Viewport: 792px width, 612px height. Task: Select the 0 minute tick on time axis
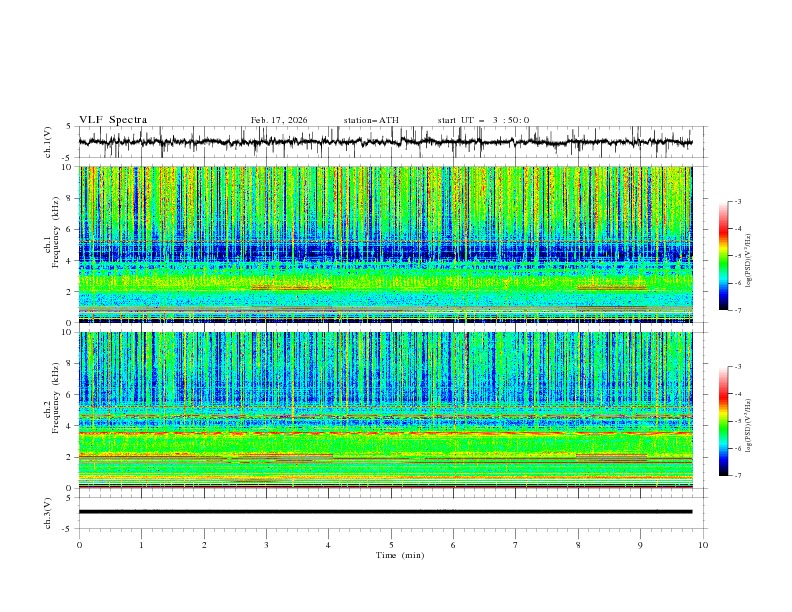tap(80, 545)
